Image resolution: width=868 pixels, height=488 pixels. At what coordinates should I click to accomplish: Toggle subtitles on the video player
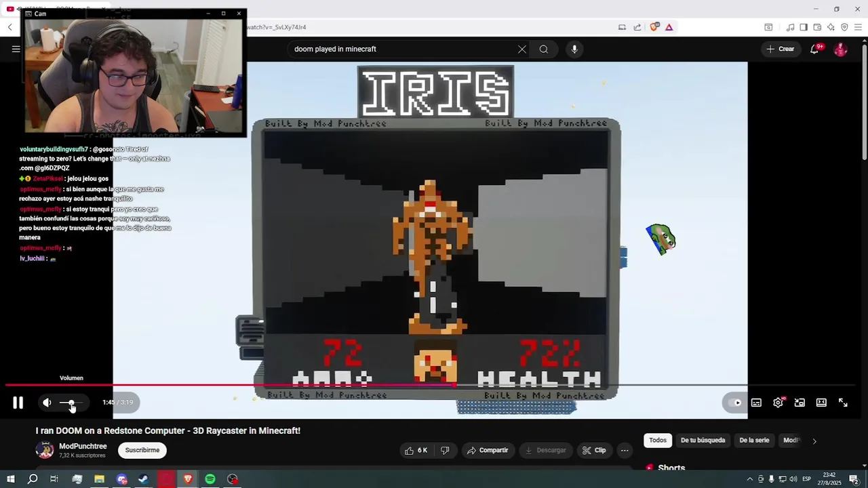(756, 403)
